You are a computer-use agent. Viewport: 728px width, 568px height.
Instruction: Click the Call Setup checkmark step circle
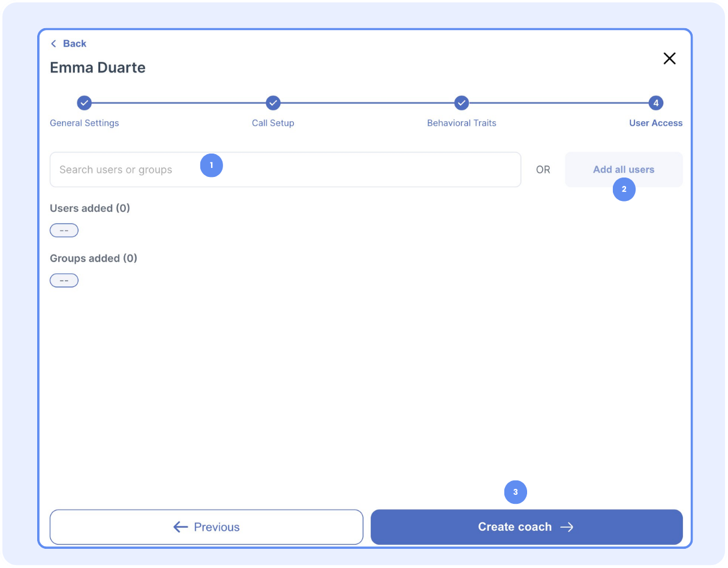(x=273, y=103)
